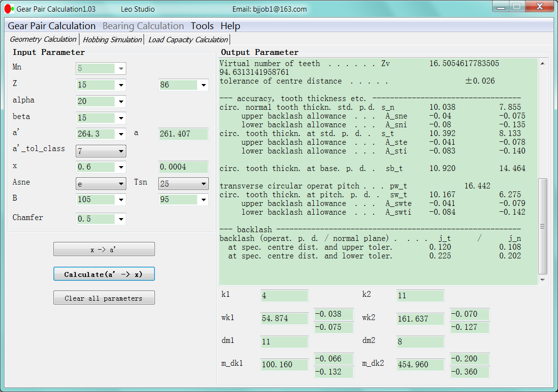
Task: Click the k2 field
Action: pyautogui.click(x=420, y=295)
